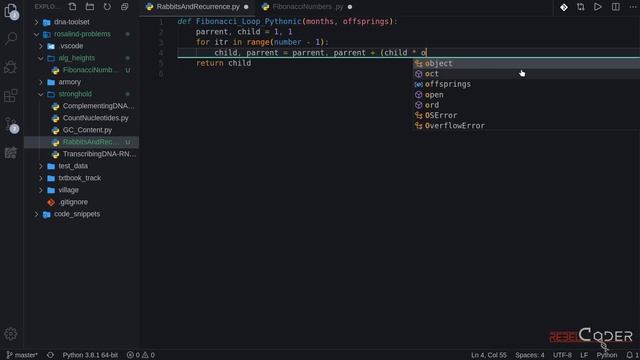Screen dimensions: 640x360
Task: Open the Ln 4, Col 55 go-to-line
Action: [x=489, y=355]
